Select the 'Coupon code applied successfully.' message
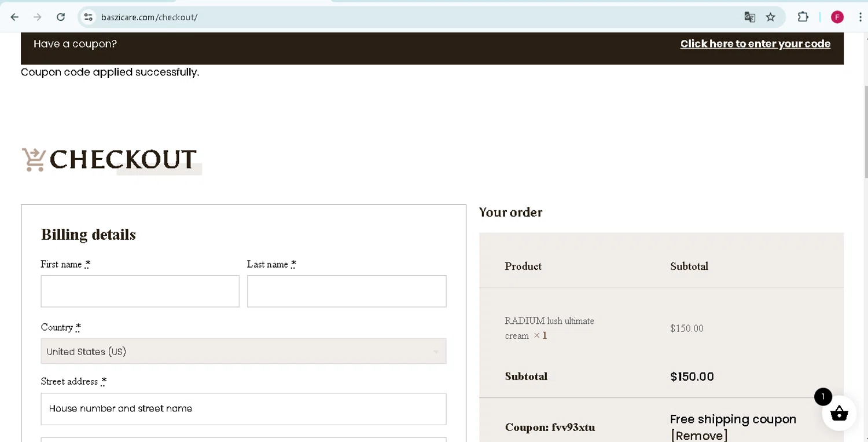Screen dimensions: 868x442 (110, 72)
